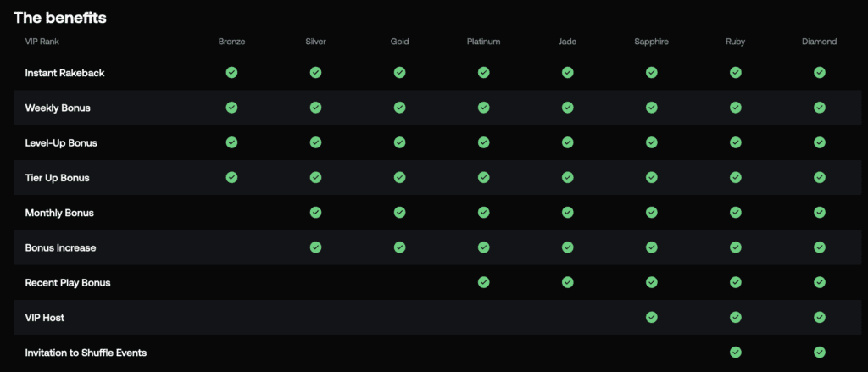Select the Tier Up Bonus row label

(x=57, y=178)
